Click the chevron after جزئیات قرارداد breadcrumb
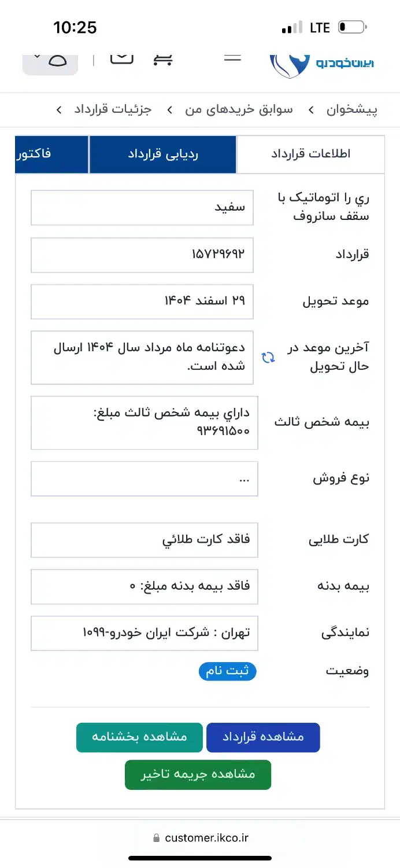The height and width of the screenshot is (868, 400). pos(58,110)
